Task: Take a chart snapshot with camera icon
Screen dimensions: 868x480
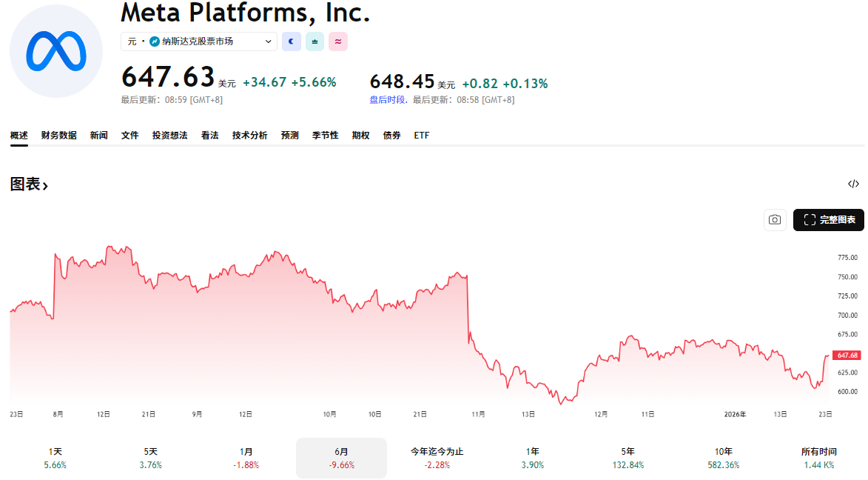Action: click(x=775, y=220)
